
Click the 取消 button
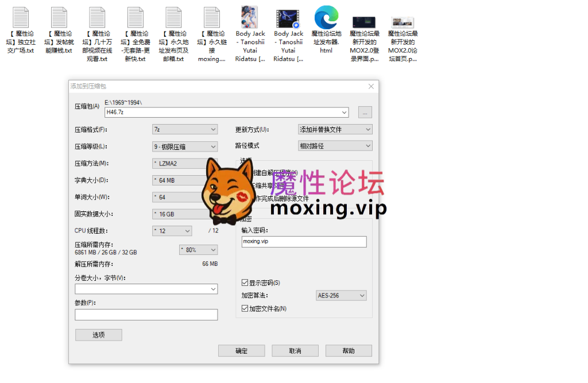pyautogui.click(x=295, y=351)
